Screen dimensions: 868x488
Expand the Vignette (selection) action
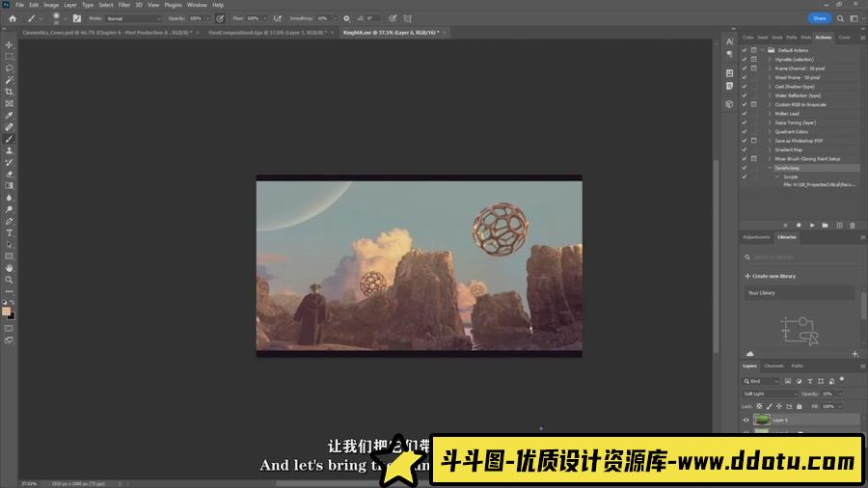(x=770, y=59)
